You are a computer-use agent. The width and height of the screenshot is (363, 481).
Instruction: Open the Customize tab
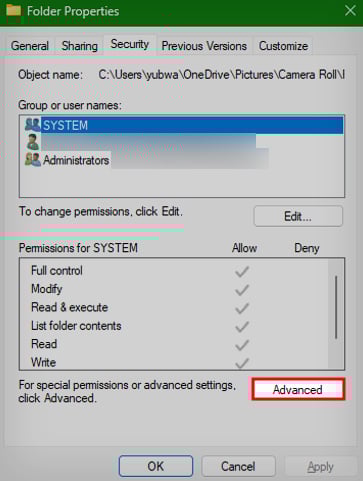tap(283, 46)
